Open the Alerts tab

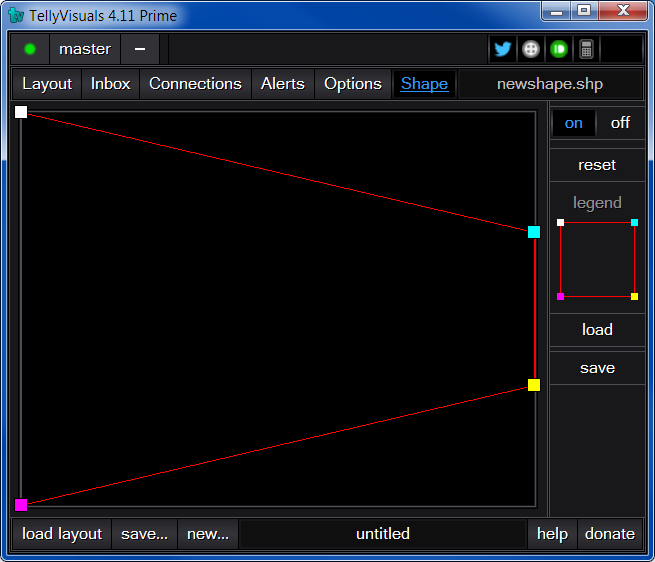click(x=283, y=84)
